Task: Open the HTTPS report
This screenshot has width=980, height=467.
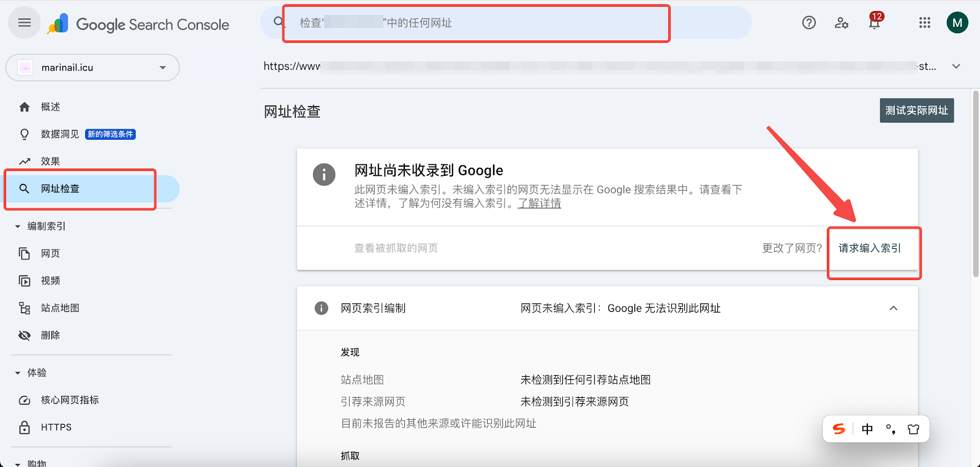Action: click(56, 427)
